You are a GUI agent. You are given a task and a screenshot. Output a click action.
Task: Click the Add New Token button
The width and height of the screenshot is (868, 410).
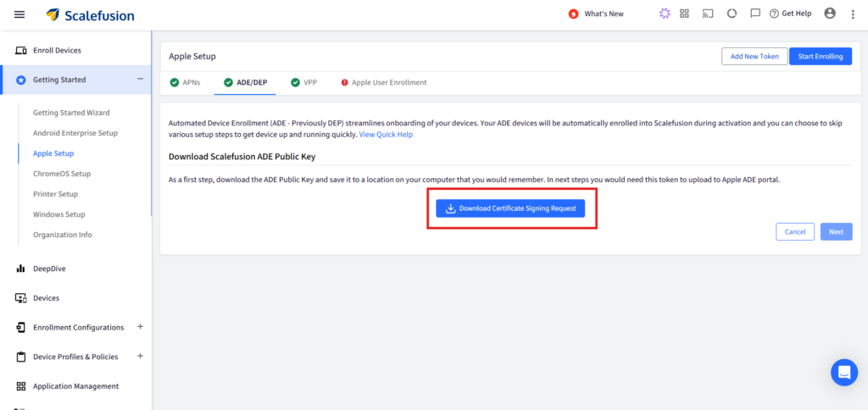754,57
